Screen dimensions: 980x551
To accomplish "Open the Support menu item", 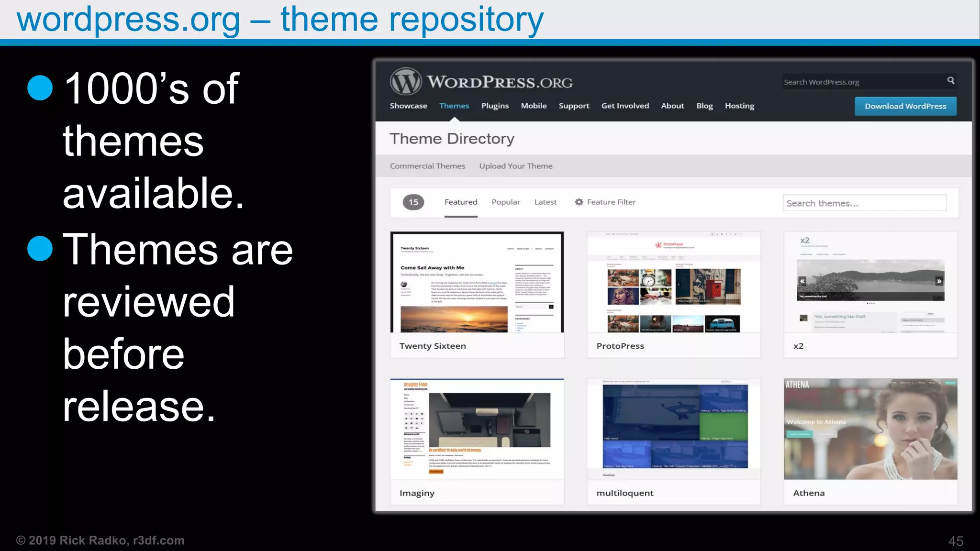I will tap(574, 106).
